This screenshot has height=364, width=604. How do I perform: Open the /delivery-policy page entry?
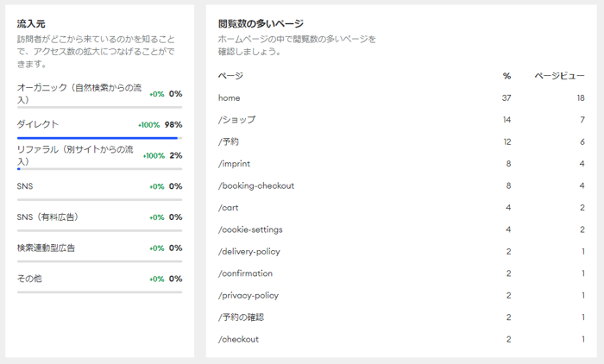(x=249, y=251)
